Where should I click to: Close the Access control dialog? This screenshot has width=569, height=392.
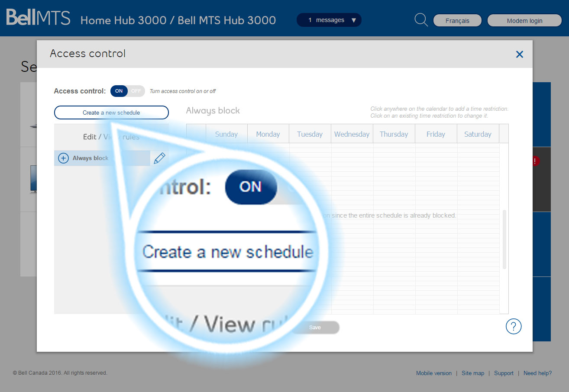520,54
